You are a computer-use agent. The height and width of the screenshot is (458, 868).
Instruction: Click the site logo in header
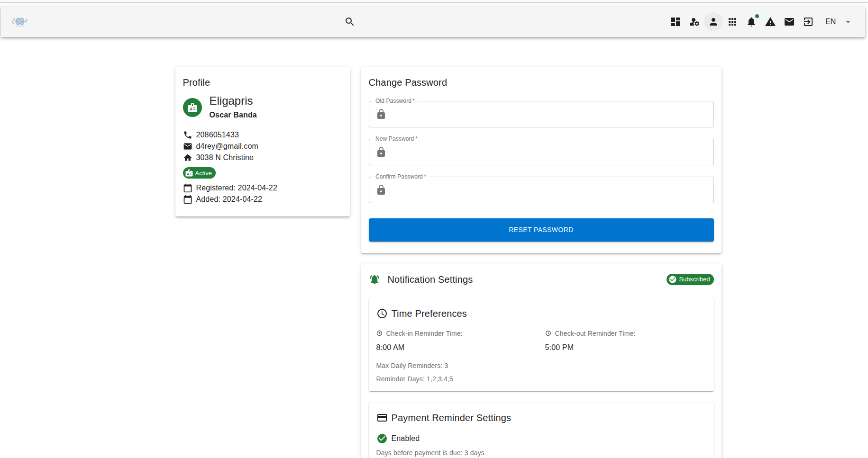(20, 22)
